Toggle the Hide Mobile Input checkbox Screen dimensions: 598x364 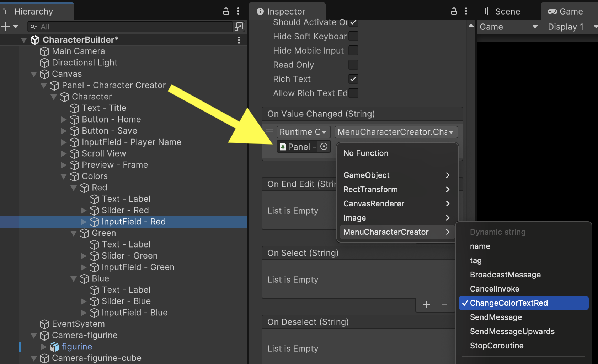353,50
